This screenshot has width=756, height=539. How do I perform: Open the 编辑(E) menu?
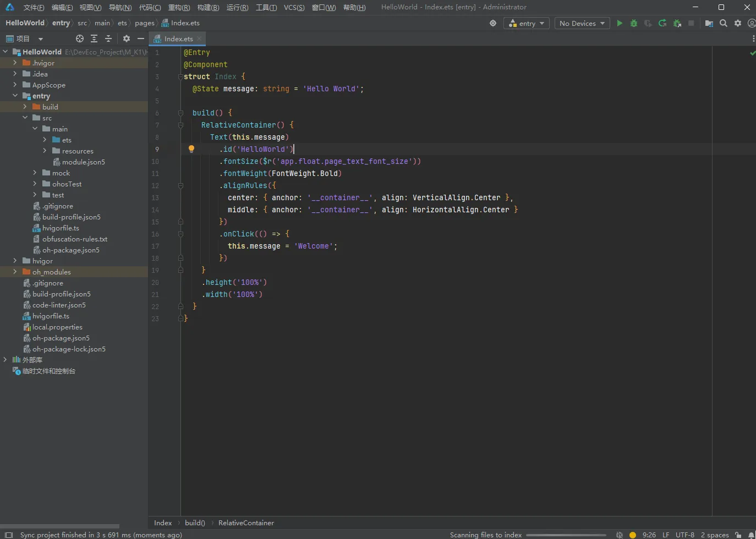click(x=62, y=7)
